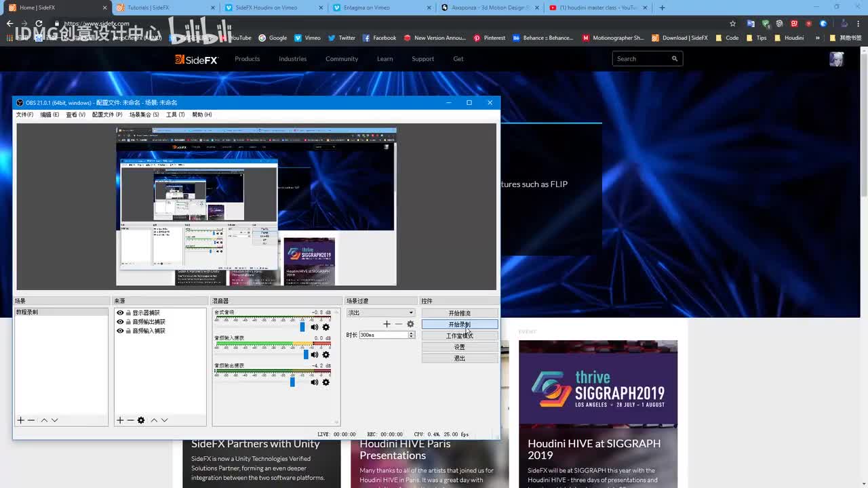Toggle lock on 音频输入捕获 source

[128, 331]
